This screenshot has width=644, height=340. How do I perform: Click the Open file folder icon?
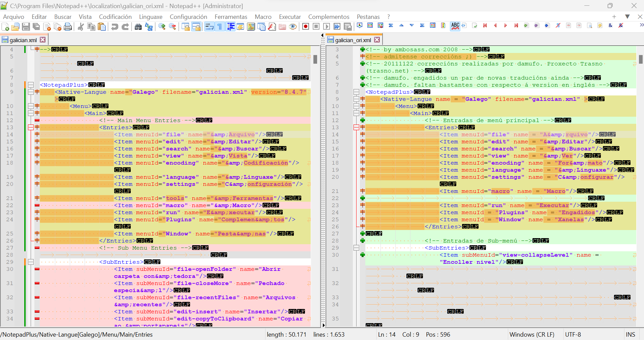point(16,27)
